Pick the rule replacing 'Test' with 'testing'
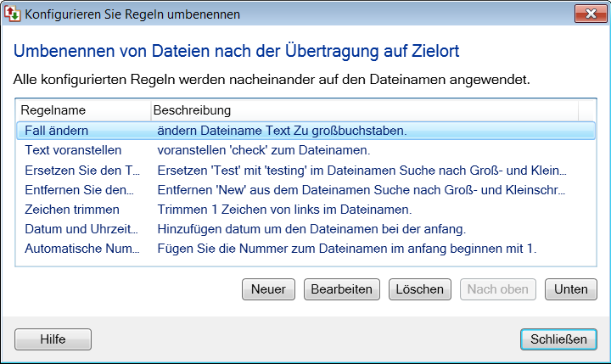 pos(81,170)
